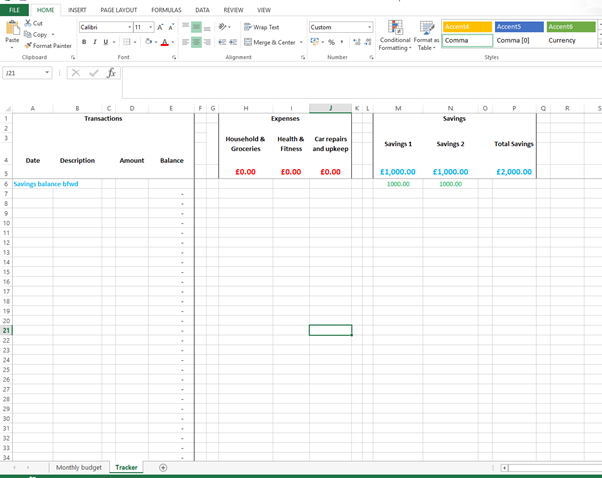Align text to bottom of cell

207,27
